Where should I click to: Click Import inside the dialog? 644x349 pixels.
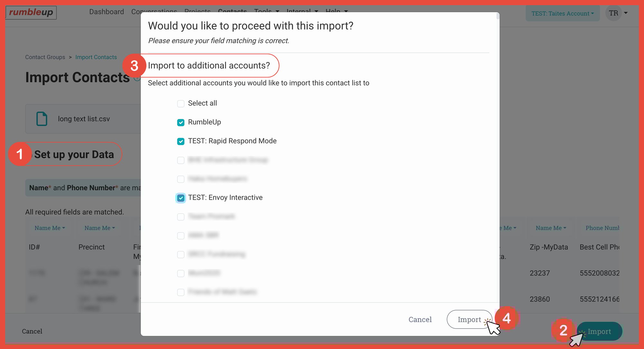coord(469,319)
